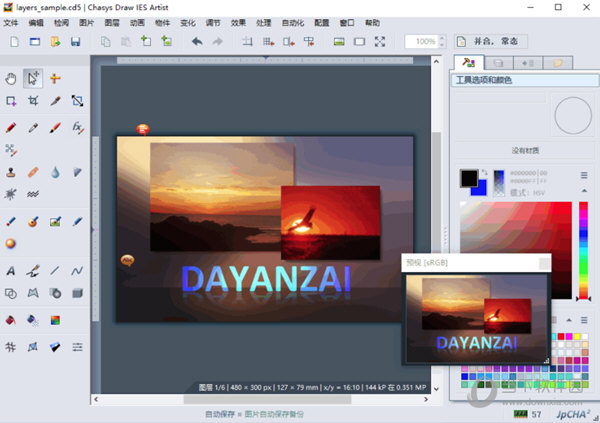Select the red Paintbrush tool
Viewport: 600px width, 423px height.
tap(55, 127)
